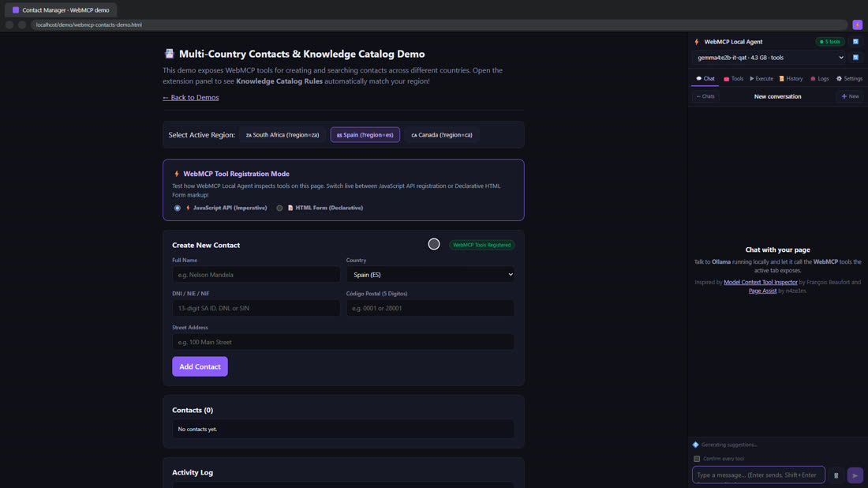Follow the Back to Demos link
868x488 pixels.
tap(190, 97)
